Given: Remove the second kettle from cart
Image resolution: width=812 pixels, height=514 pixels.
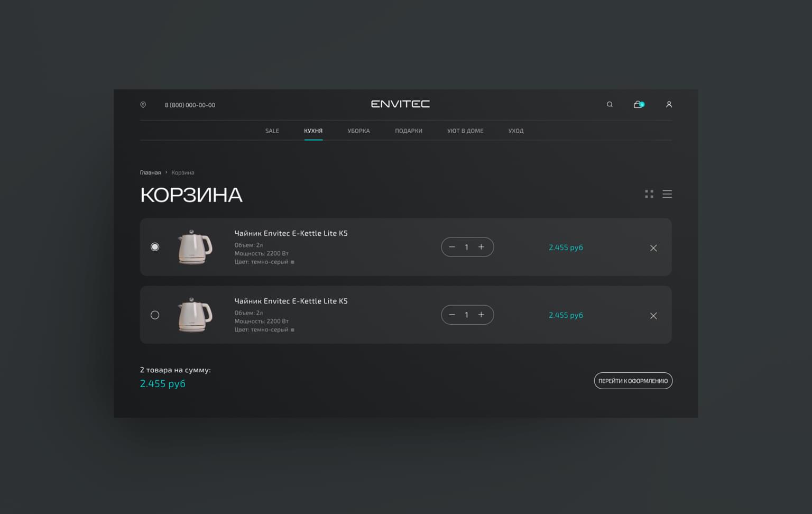Looking at the screenshot, I should 653,316.
